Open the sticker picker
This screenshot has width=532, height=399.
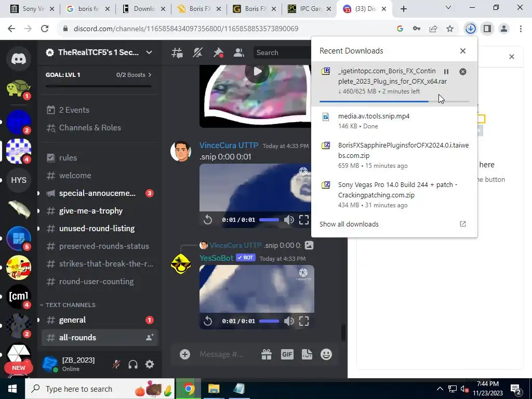307,354
